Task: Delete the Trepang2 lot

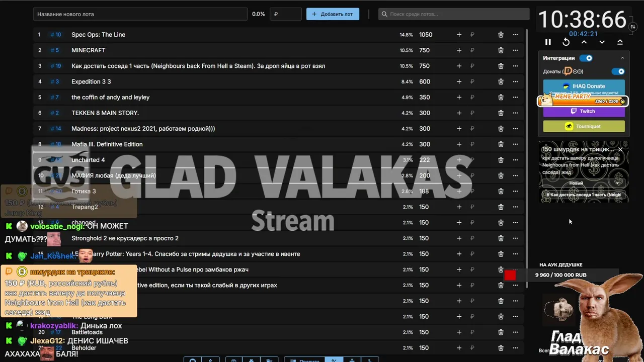Action: 501,207
